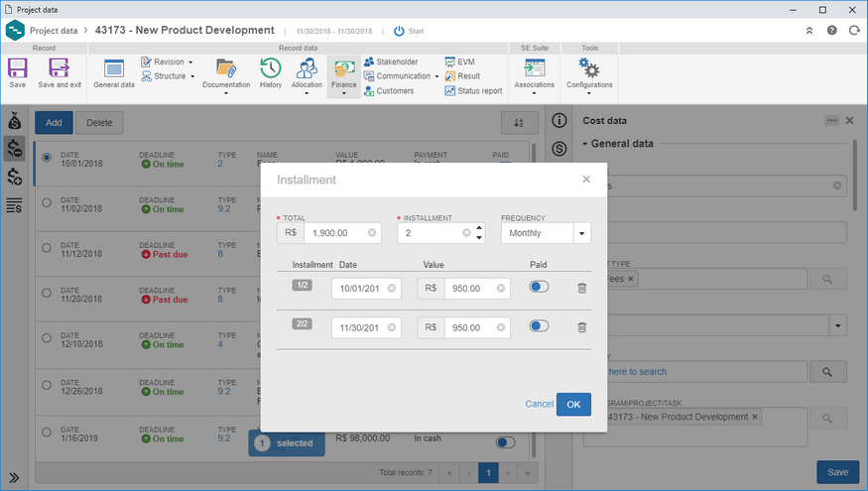Viewport: 868px width, 491px height.
Task: Select radio for the 11/12/2018 record
Action: [47, 248]
